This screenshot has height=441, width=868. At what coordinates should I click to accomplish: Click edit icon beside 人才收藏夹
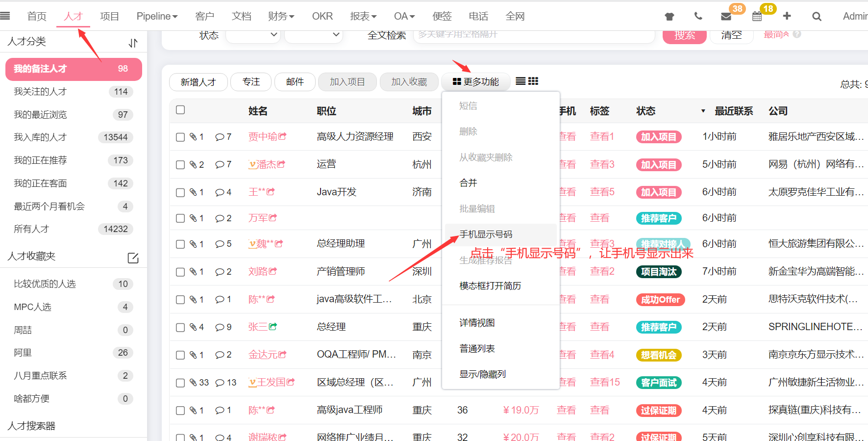[133, 258]
